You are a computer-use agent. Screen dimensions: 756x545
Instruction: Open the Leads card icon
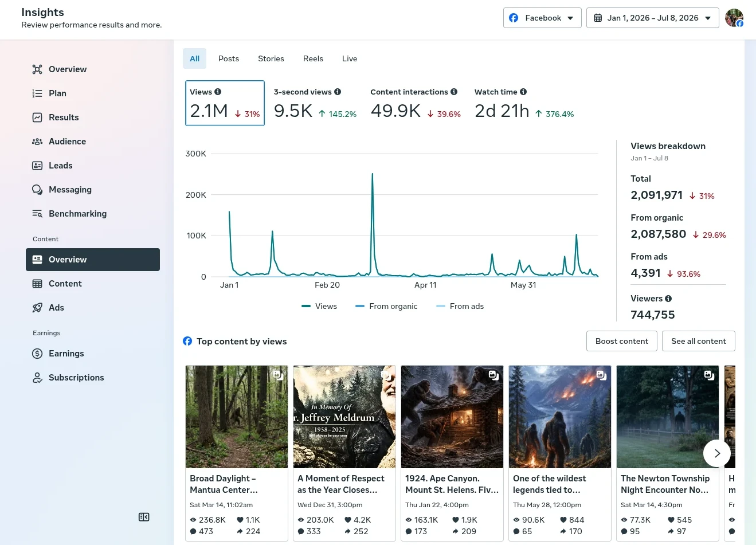click(x=37, y=166)
